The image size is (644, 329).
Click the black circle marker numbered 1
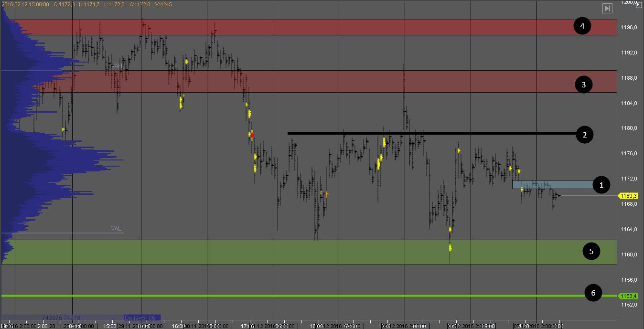601,184
